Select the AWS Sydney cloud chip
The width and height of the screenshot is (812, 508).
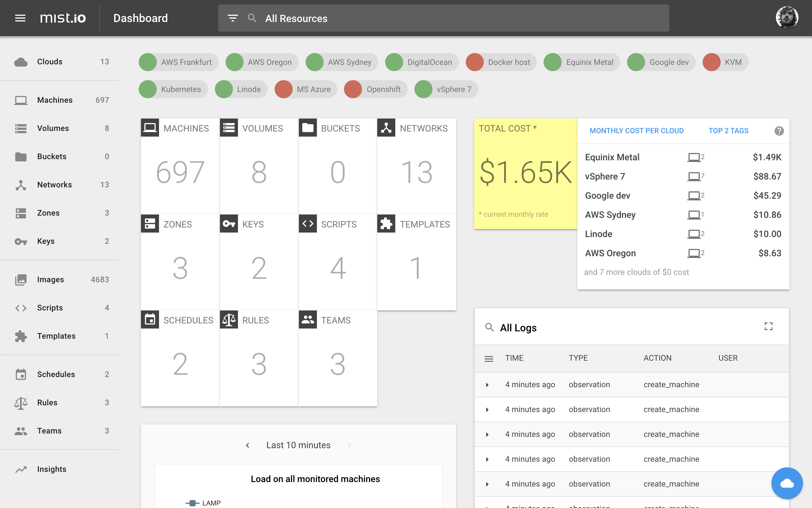click(x=342, y=62)
